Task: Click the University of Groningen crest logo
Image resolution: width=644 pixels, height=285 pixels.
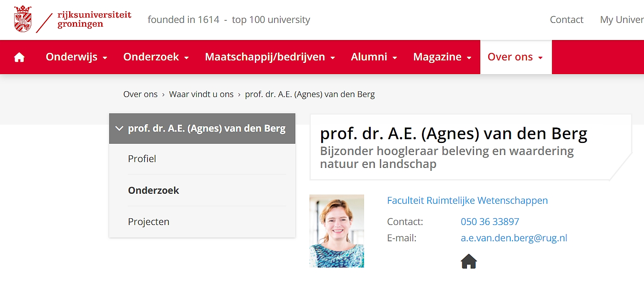Action: [22, 19]
